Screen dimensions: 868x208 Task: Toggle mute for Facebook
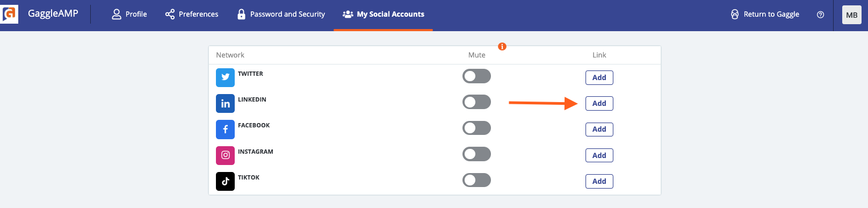476,128
